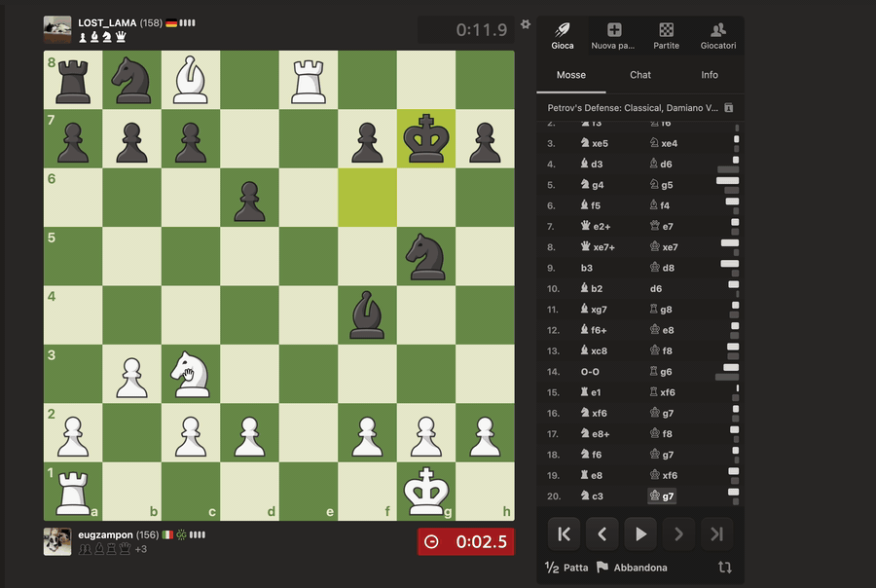The image size is (876, 588).
Task: Click white king on g1
Action: click(426, 492)
